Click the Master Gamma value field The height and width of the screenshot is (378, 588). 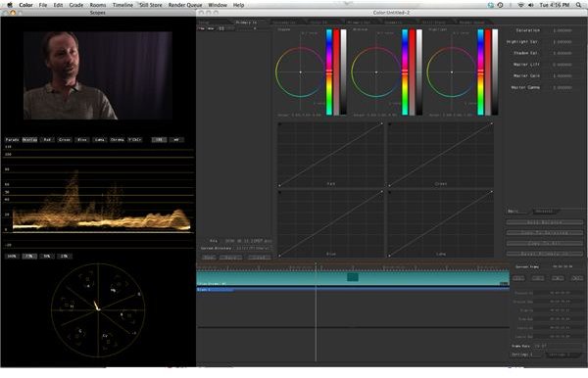[x=563, y=87]
